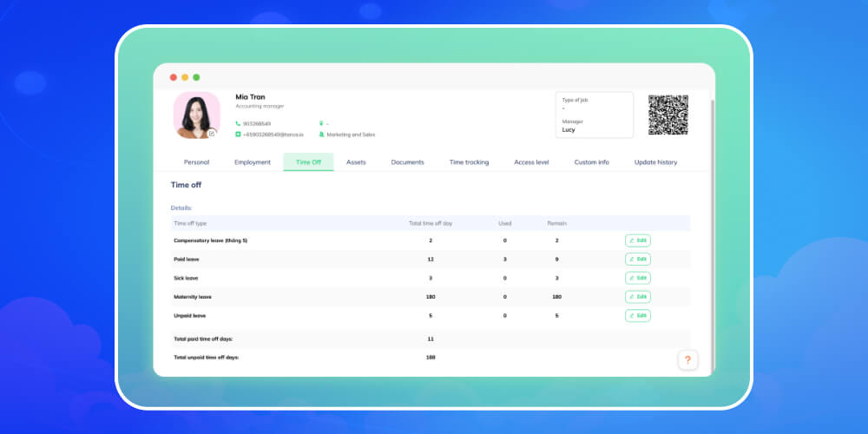Click the phone icon beside 903268549

tap(238, 123)
